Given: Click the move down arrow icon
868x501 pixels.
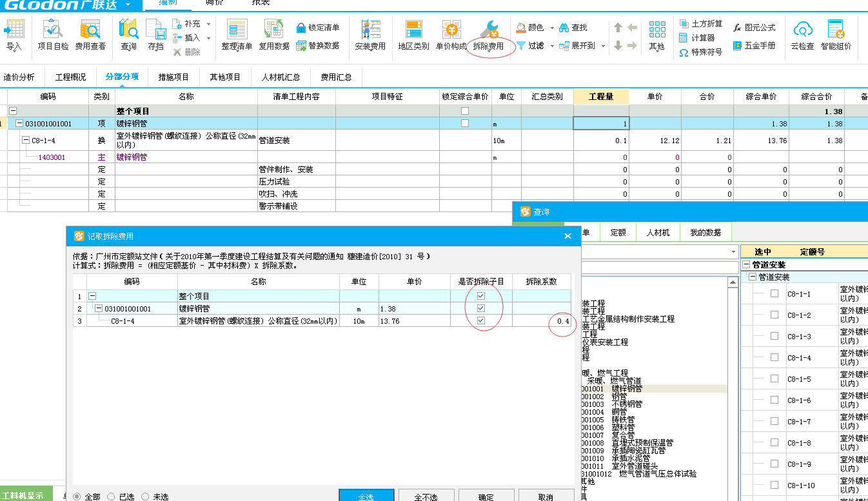Looking at the screenshot, I should tap(618, 46).
